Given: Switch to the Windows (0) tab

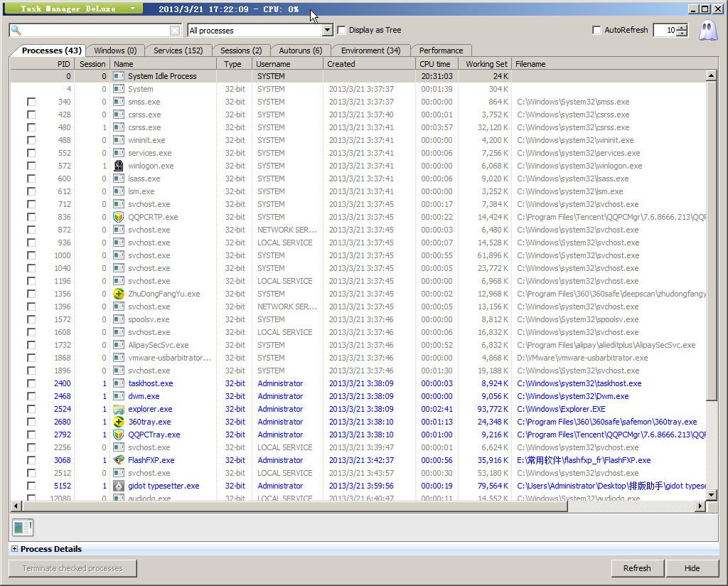Looking at the screenshot, I should [x=115, y=50].
